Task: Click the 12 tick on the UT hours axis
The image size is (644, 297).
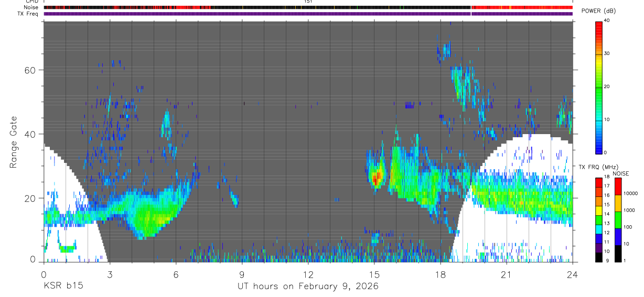Action: point(308,274)
